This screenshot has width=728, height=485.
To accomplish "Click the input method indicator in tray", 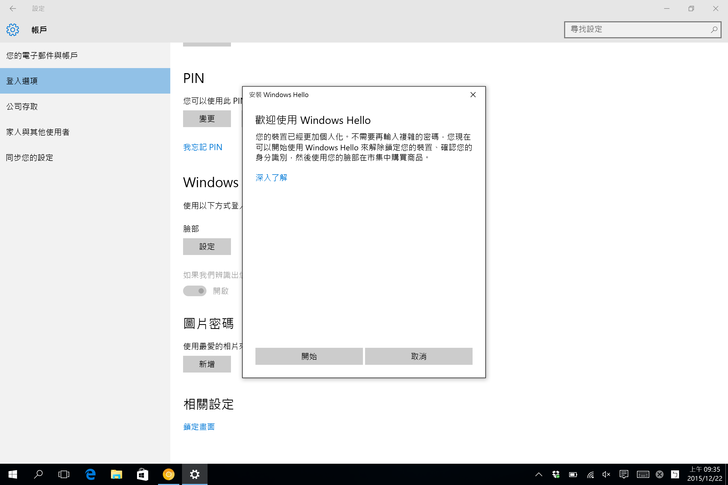I will pos(675,474).
